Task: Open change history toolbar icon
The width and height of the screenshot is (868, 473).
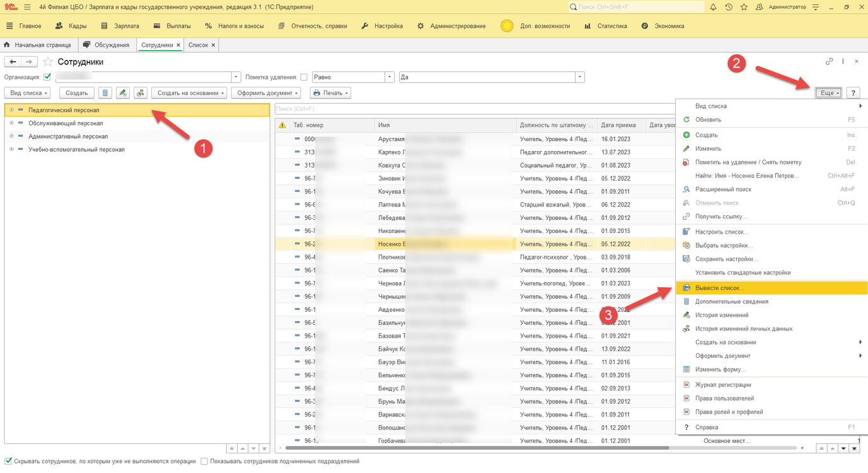Action: point(123,93)
